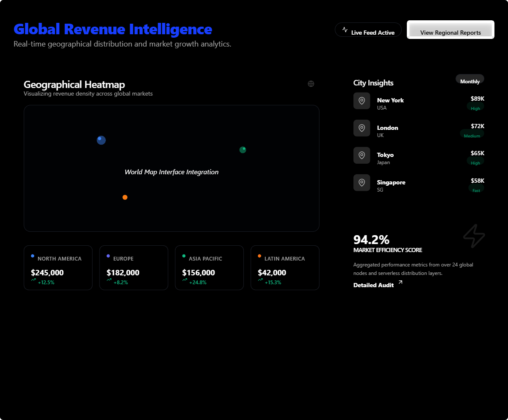Image resolution: width=508 pixels, height=420 pixels.
Task: Click the London location pin icon
Action: [x=362, y=128]
